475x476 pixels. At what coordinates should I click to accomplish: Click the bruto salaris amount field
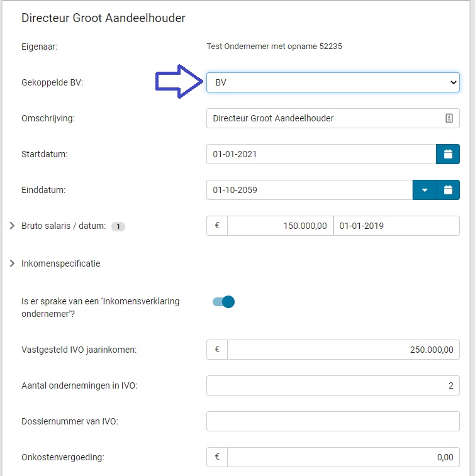[280, 226]
